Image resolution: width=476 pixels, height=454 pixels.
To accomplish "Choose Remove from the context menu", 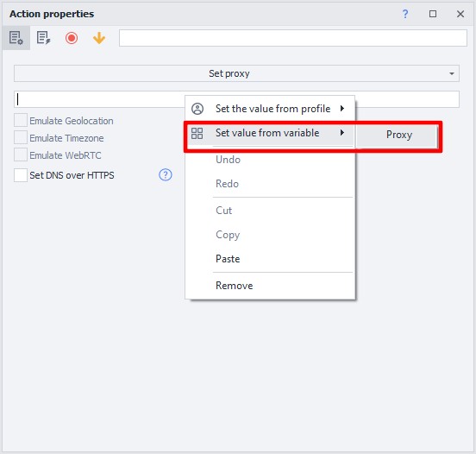I will click(x=234, y=286).
